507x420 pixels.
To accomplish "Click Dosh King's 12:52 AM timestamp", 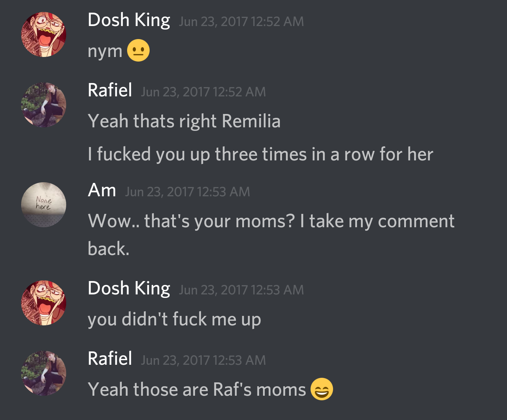I will [x=241, y=21].
